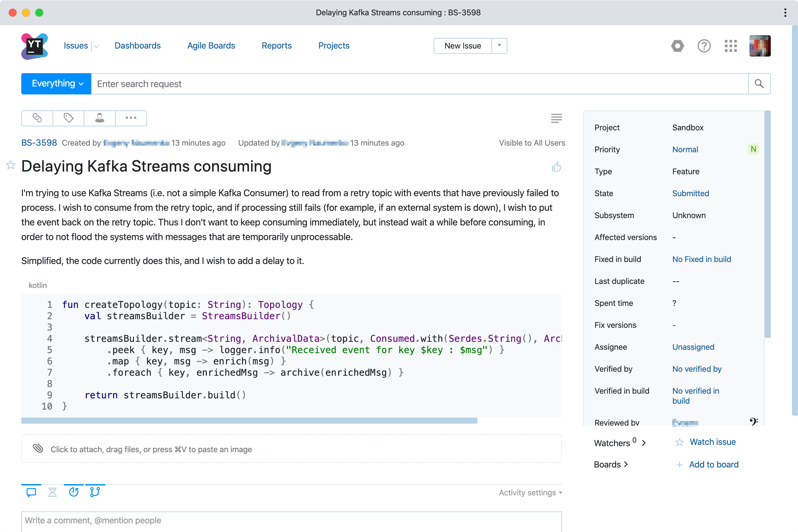
Task: Click the Project Sandbox value
Action: [688, 128]
